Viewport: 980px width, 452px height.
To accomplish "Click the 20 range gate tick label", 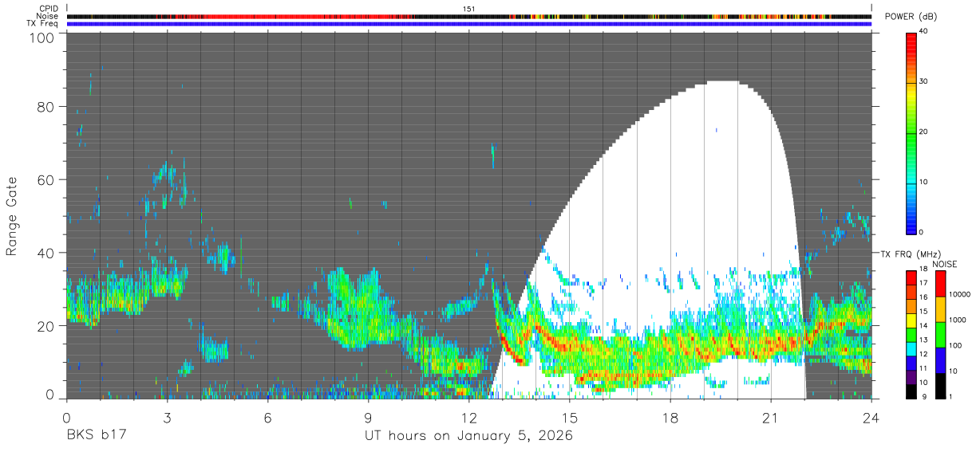I will 46,326.
